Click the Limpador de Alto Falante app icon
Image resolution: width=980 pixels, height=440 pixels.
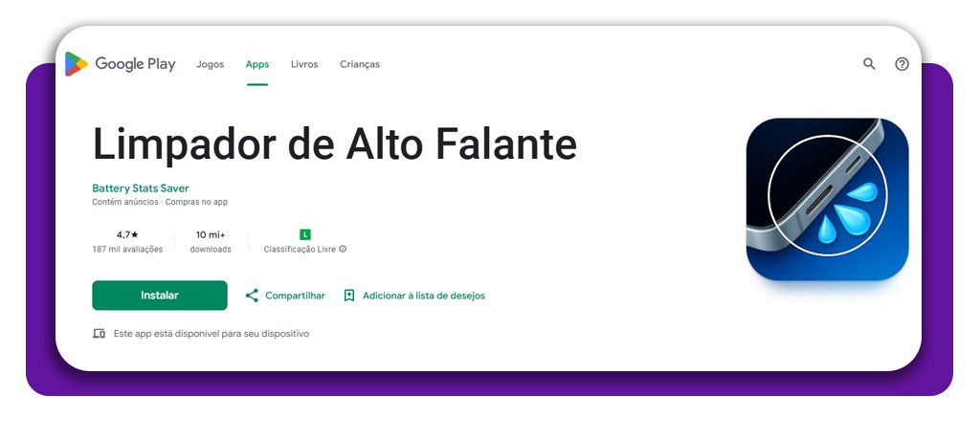point(827,199)
